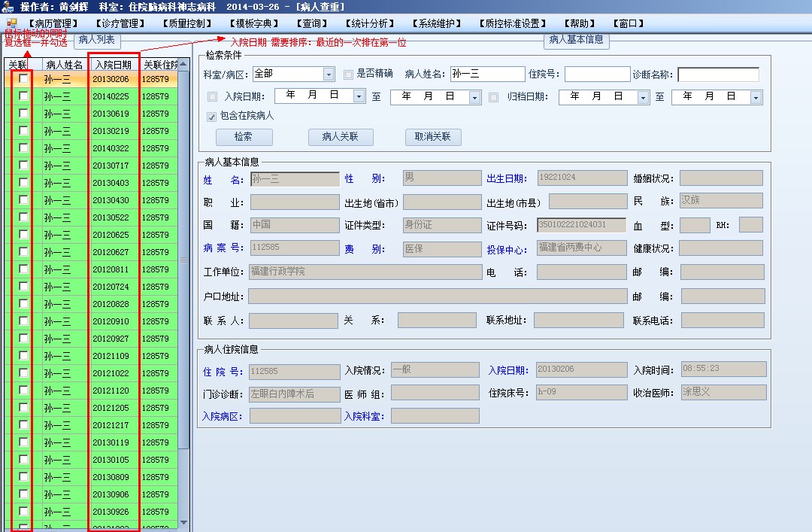Viewport: 812px width, 532px height.
Task: Open the 模板字典 menu
Action: pos(254,23)
